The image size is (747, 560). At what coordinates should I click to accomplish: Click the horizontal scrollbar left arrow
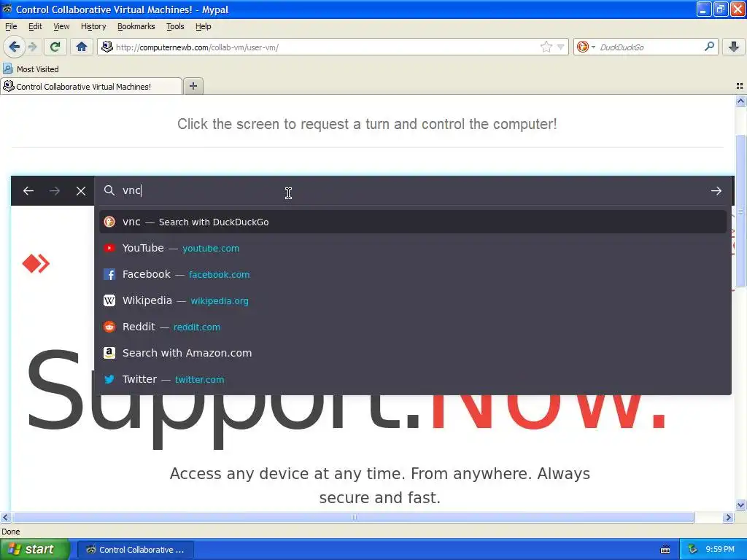[5, 517]
